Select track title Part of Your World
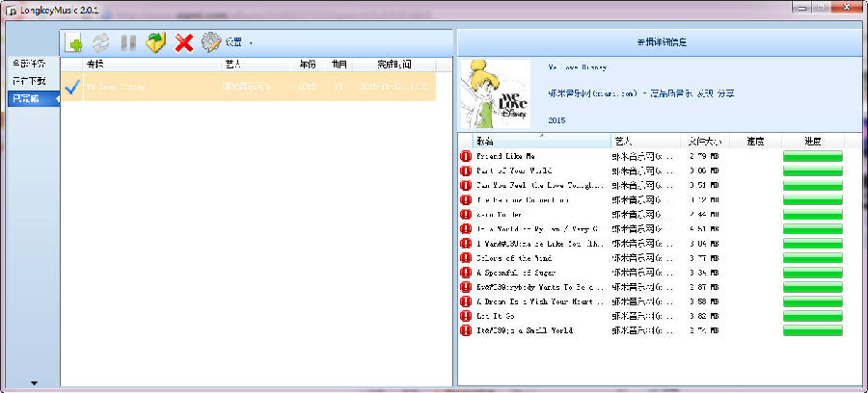 click(514, 170)
